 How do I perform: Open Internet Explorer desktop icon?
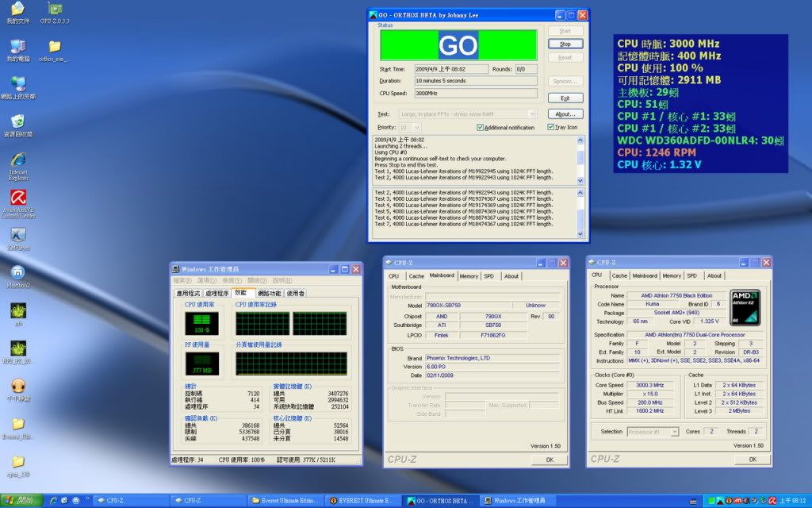tap(17, 158)
